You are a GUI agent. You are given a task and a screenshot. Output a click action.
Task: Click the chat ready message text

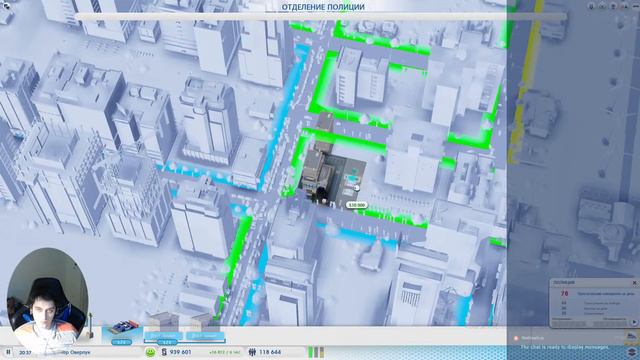pos(564,347)
